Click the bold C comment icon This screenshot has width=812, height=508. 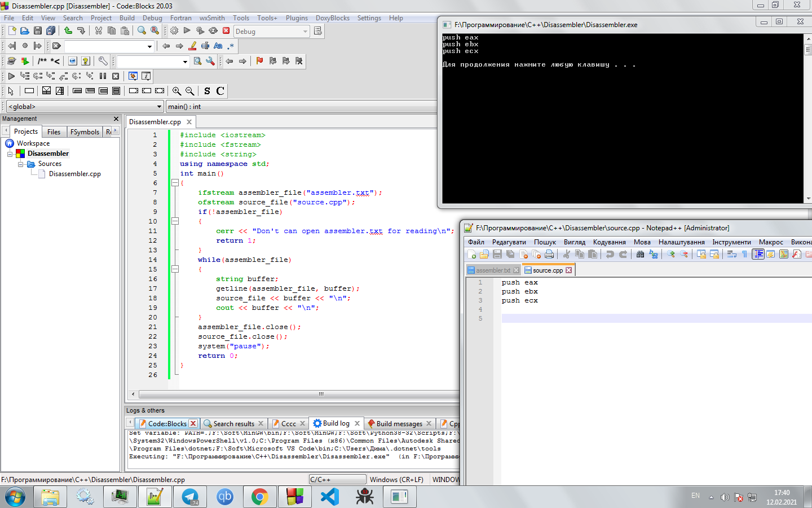point(220,91)
